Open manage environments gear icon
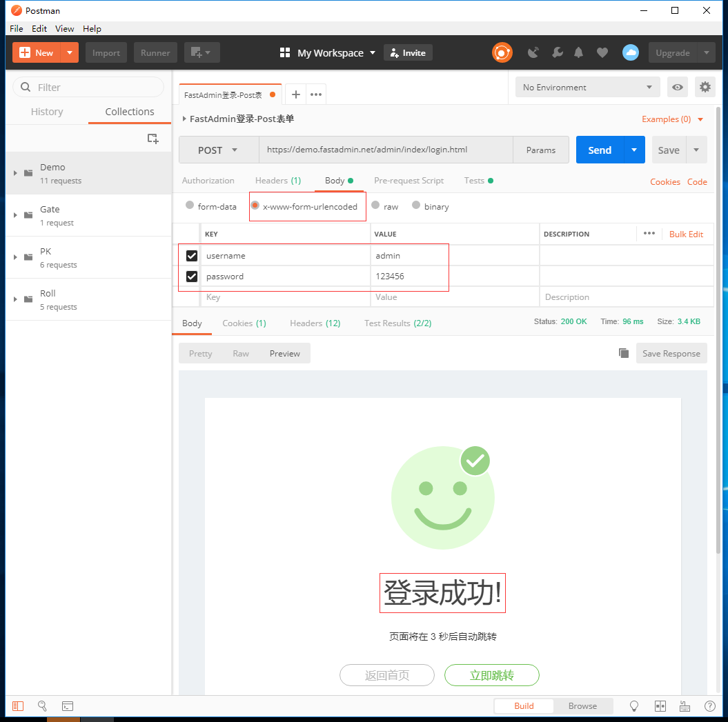Image resolution: width=728 pixels, height=722 pixels. pyautogui.click(x=705, y=88)
